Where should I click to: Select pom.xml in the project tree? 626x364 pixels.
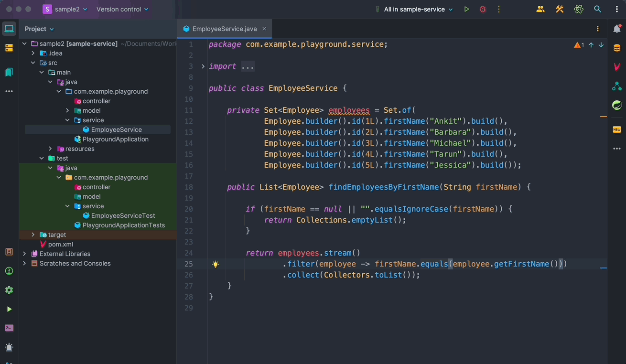pos(61,244)
